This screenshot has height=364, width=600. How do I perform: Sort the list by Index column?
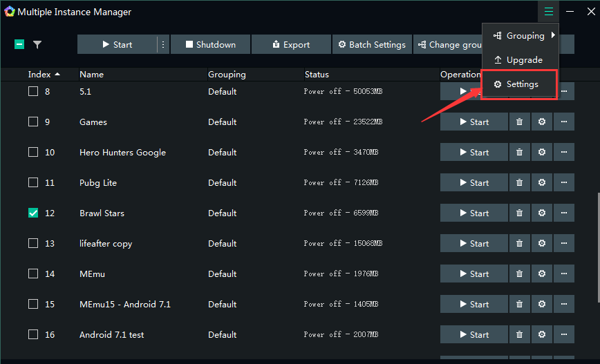click(44, 75)
